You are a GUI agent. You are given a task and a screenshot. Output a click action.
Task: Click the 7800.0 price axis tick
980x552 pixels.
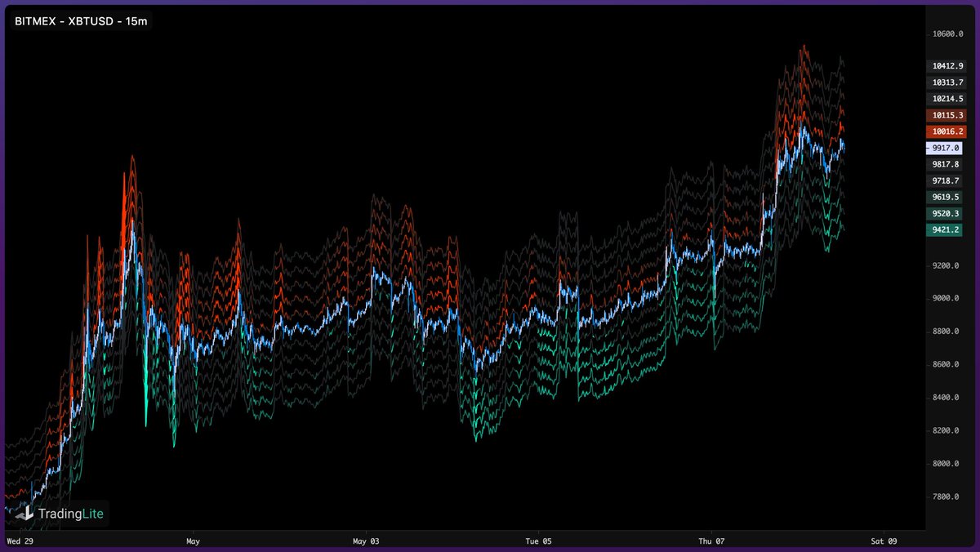click(947, 497)
